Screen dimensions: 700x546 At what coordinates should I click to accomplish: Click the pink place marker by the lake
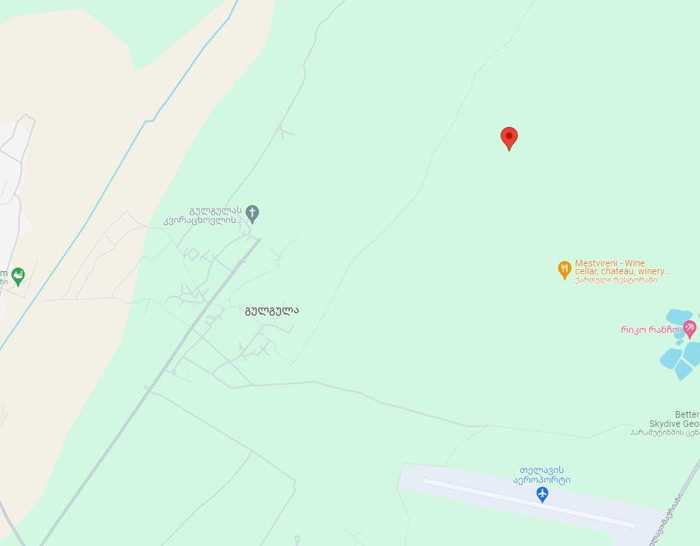click(690, 329)
